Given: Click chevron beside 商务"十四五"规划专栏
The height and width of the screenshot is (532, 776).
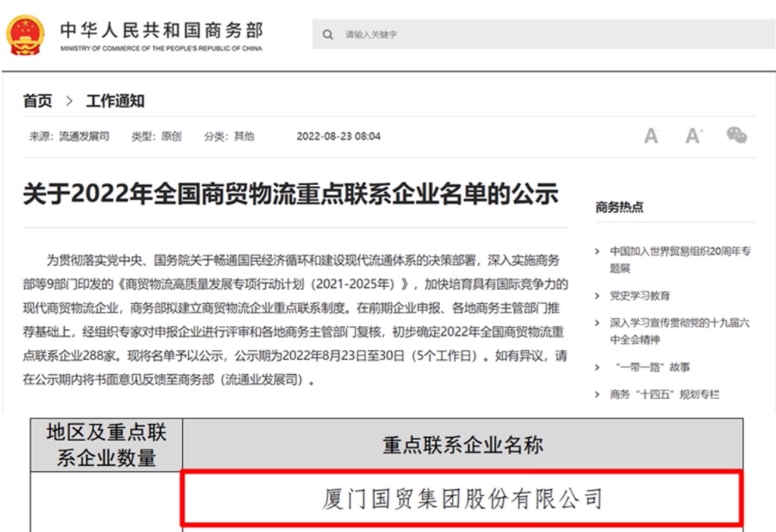Looking at the screenshot, I should [x=597, y=395].
